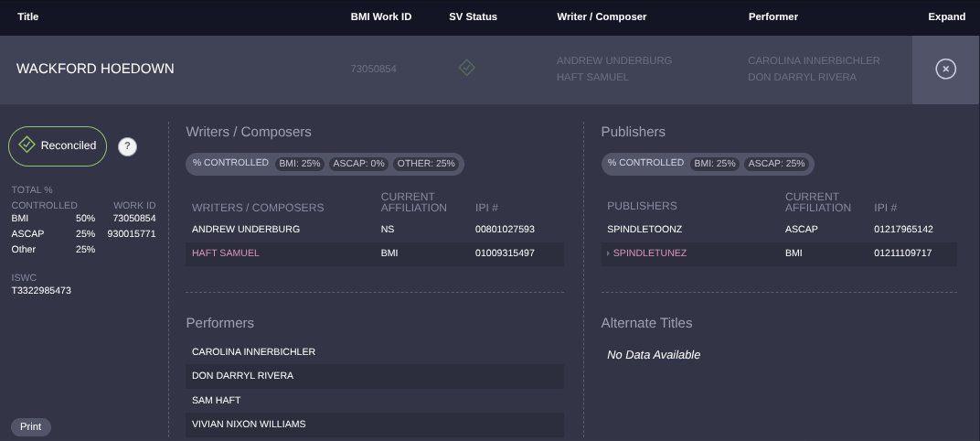Click the Reconciled status badge
The height and width of the screenshot is (441, 980).
coord(58,145)
